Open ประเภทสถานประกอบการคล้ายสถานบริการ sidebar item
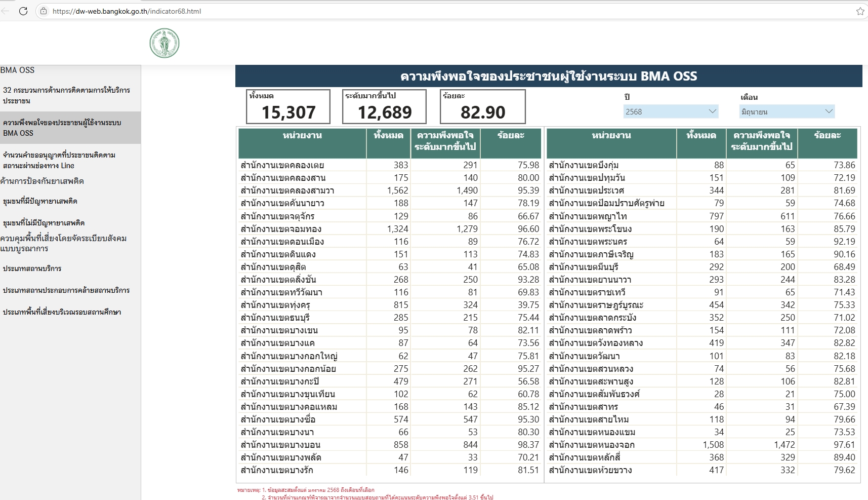Viewport: 868px width, 500px height. click(x=70, y=290)
